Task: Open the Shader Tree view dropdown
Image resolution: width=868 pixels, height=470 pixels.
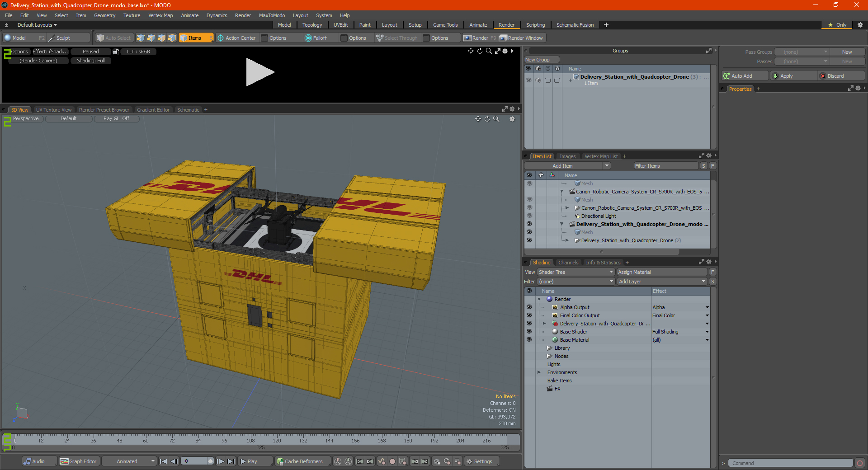Action: pos(576,272)
